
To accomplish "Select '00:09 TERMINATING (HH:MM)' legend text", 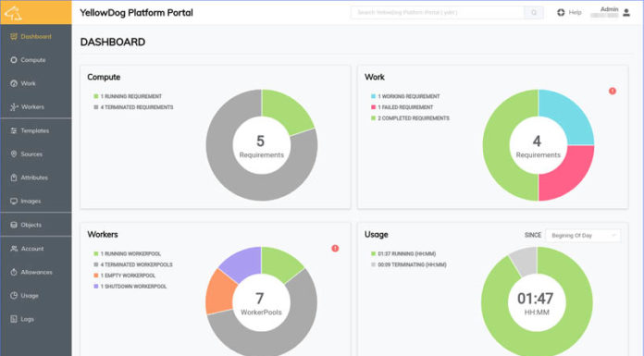I will pyautogui.click(x=412, y=264).
